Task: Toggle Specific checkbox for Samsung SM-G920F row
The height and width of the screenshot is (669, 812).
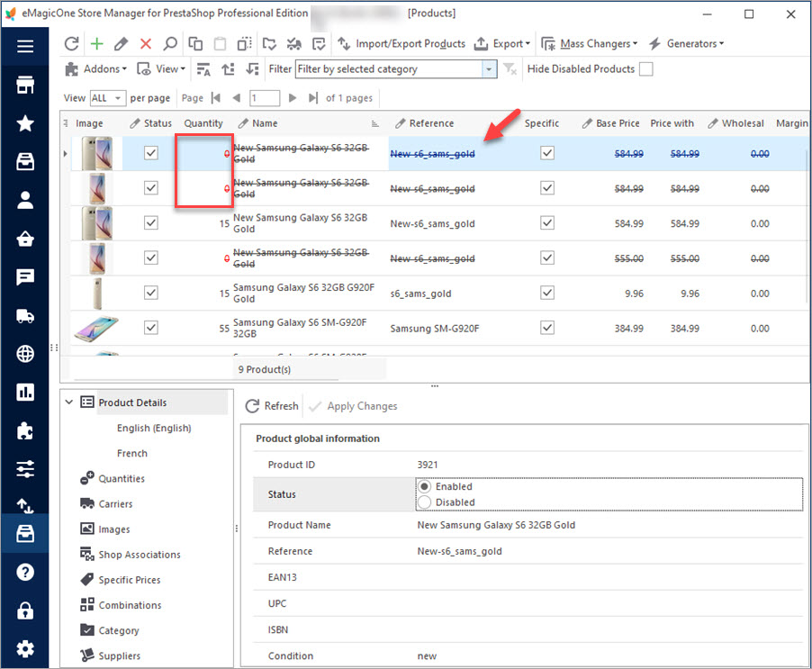Action: click(x=546, y=327)
